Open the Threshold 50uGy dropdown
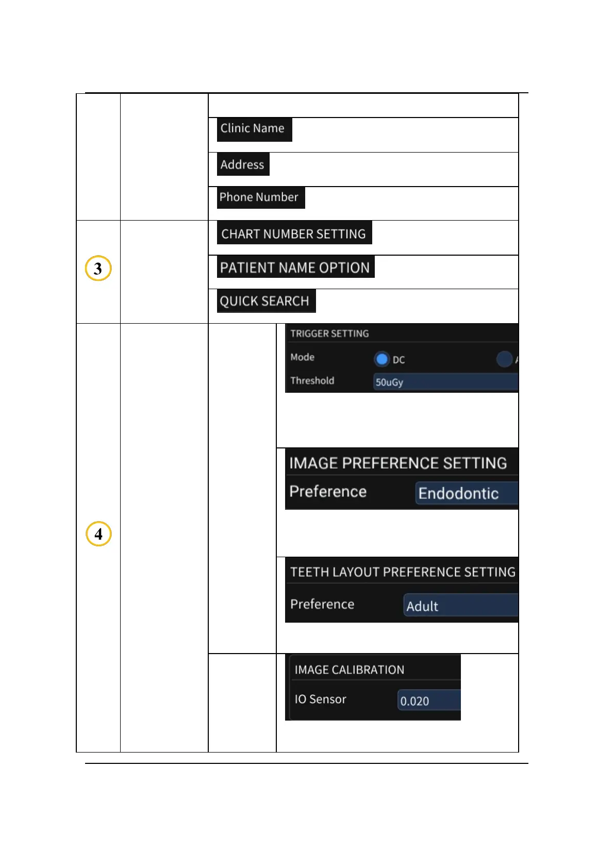Screen dimensions: 614x868 tap(445, 382)
